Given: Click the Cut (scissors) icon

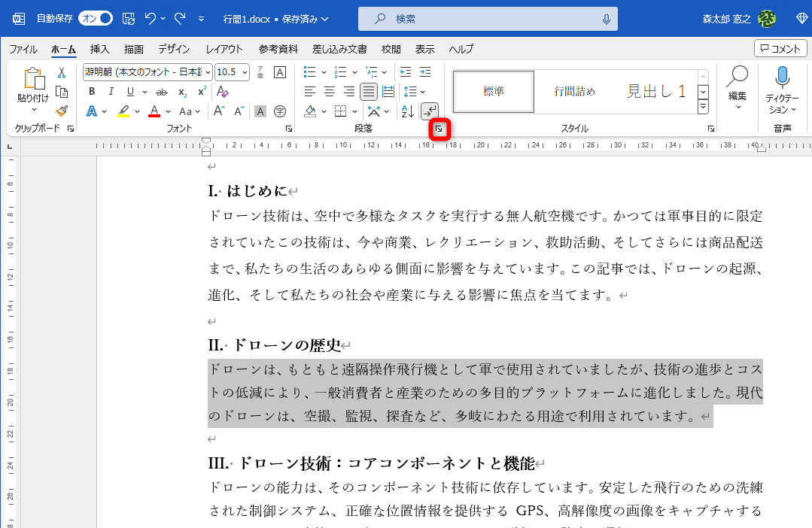Looking at the screenshot, I should pos(61,72).
